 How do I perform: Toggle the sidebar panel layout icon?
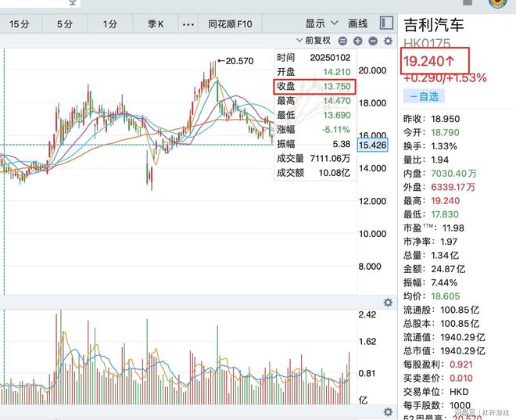tap(386, 23)
